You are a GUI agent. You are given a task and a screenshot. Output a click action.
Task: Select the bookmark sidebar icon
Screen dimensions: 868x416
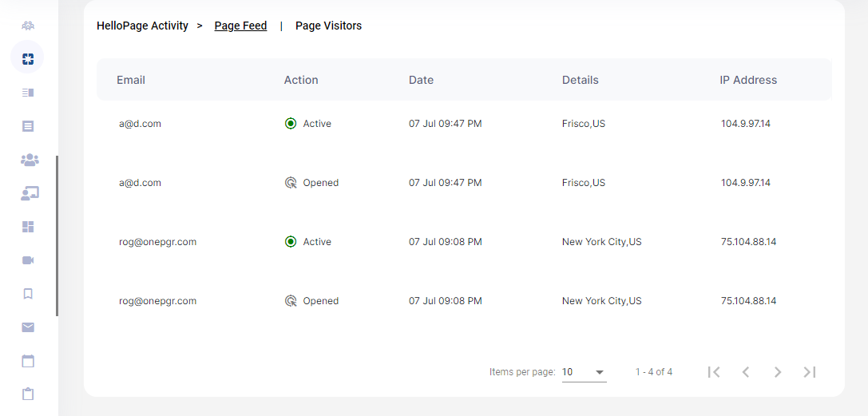pos(28,294)
